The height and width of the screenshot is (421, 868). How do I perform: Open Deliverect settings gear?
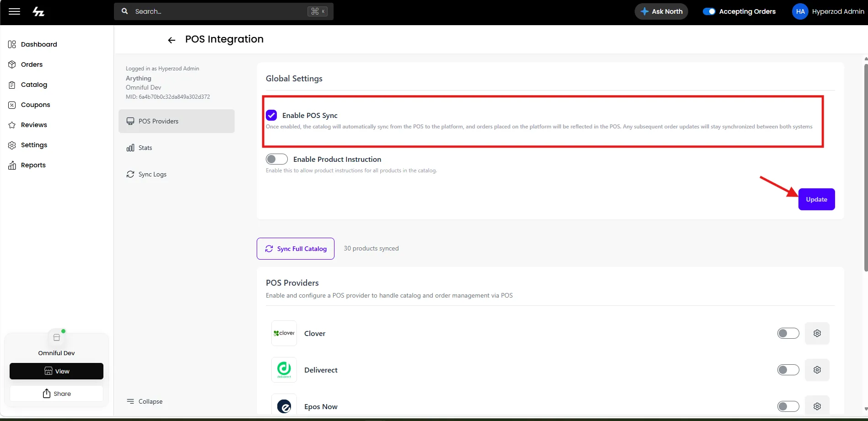pyautogui.click(x=817, y=370)
